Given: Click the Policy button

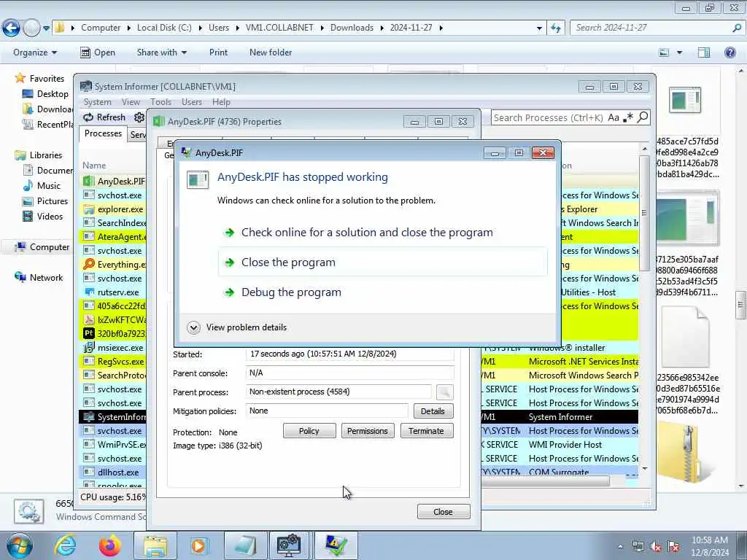Looking at the screenshot, I should click(309, 431).
